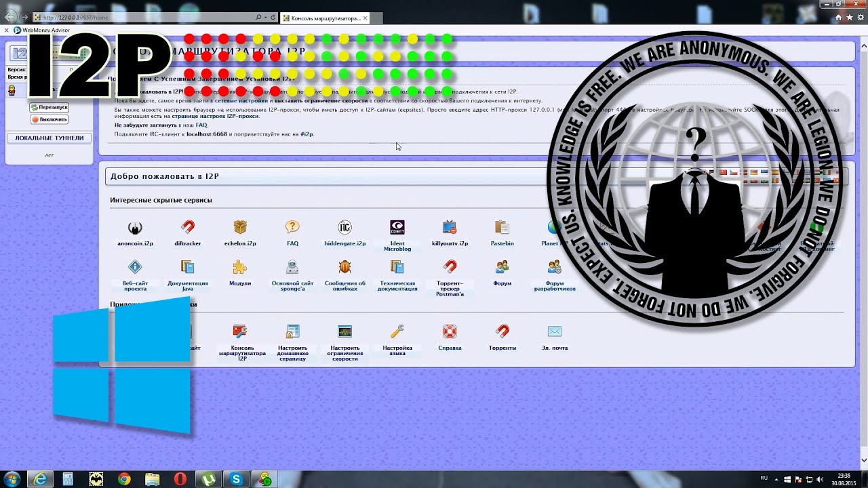Open Windows Explorer folder from taskbar

click(x=152, y=479)
